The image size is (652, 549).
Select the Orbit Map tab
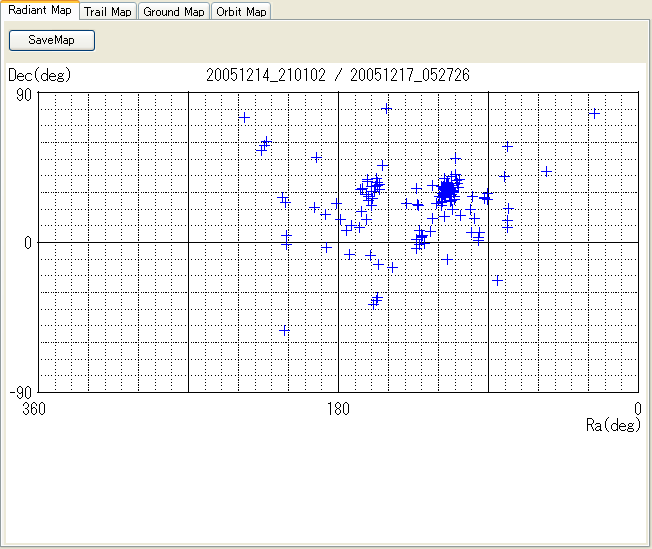tap(241, 12)
